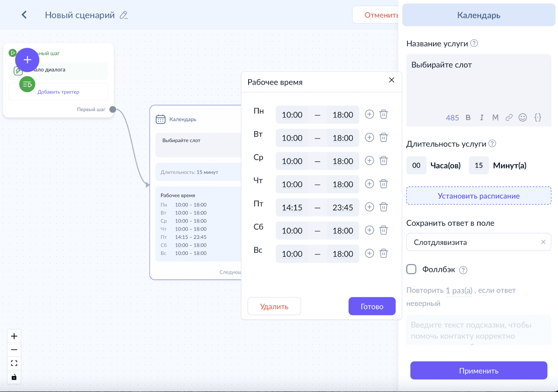The image size is (558, 392).
Task: Enable the Фоллбэк checkbox
Action: point(412,269)
